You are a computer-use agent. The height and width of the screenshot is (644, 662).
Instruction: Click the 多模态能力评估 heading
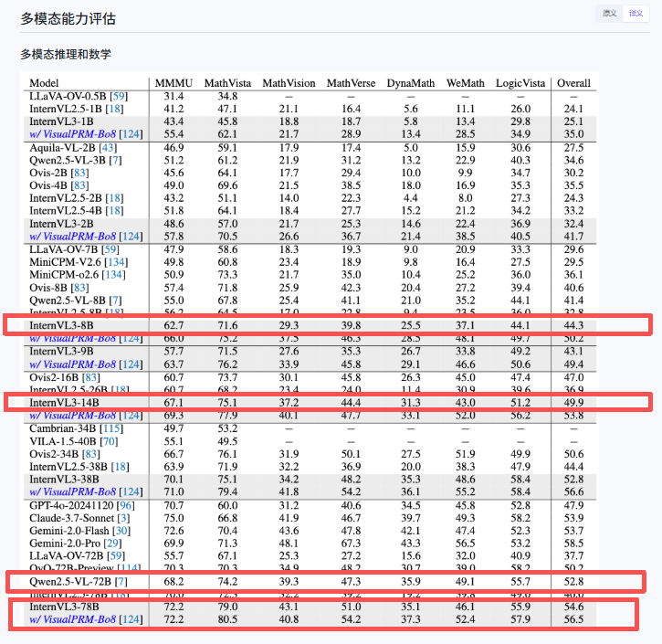coord(68,18)
